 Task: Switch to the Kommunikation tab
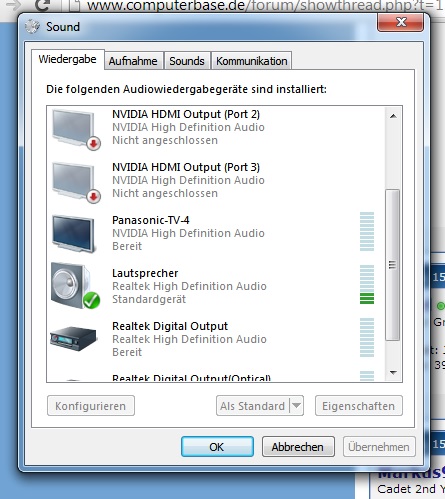coord(252,61)
